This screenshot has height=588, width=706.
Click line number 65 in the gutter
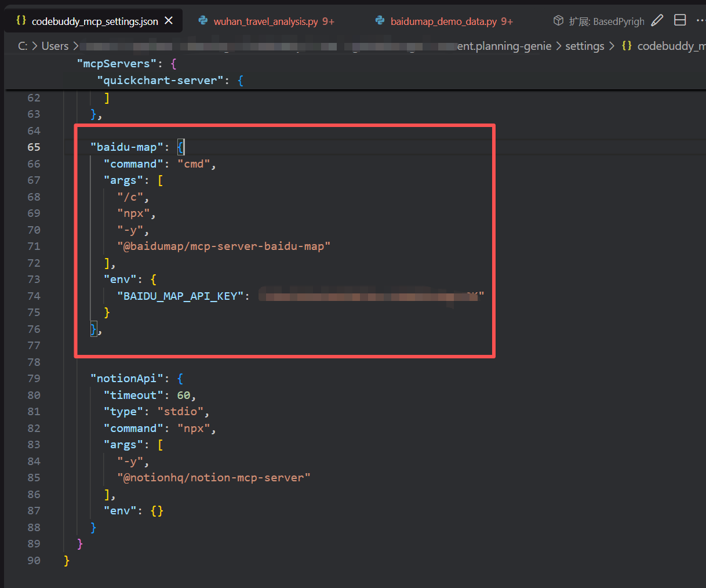(x=34, y=147)
